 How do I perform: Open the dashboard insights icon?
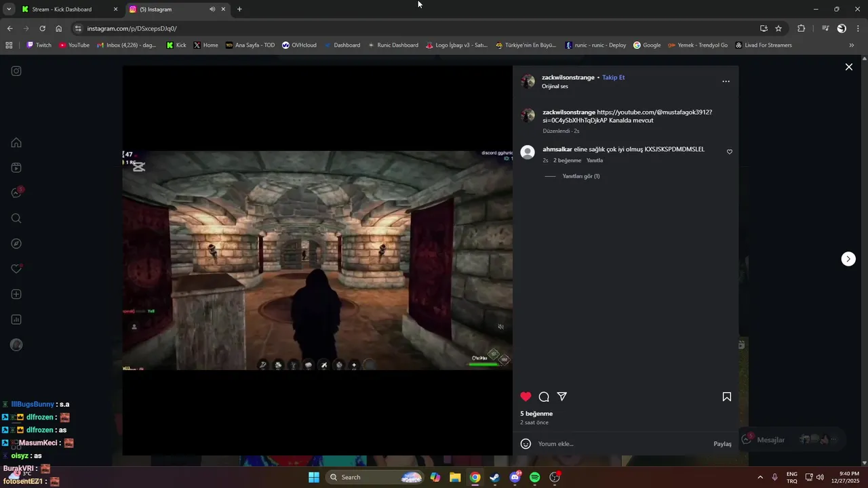[16, 319]
